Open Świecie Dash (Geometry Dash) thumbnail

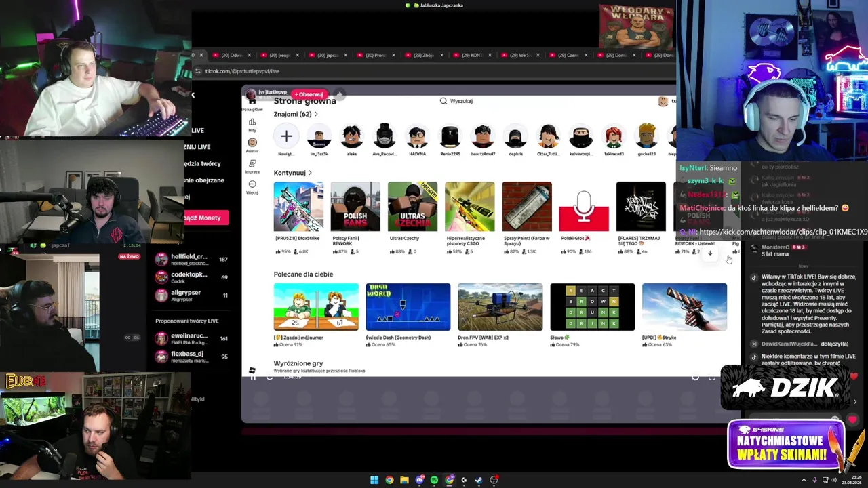[408, 307]
